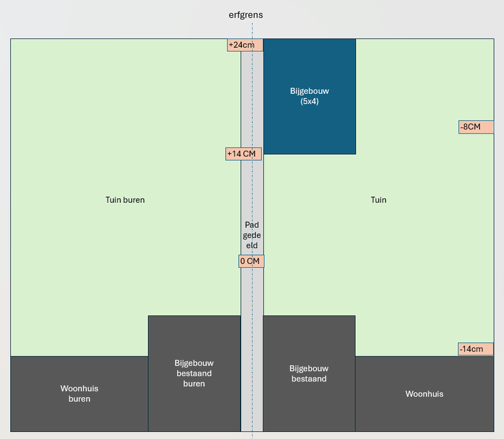Click the erfgrens text label
This screenshot has height=439, width=504.
point(246,14)
